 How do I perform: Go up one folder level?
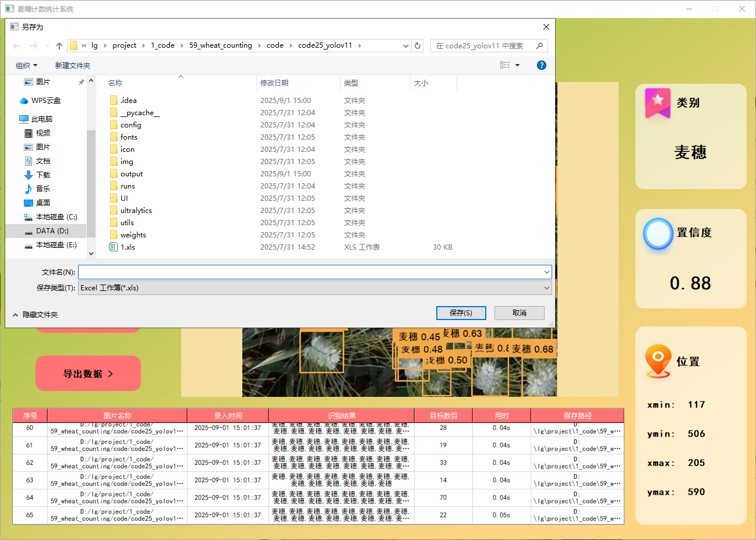coord(59,45)
